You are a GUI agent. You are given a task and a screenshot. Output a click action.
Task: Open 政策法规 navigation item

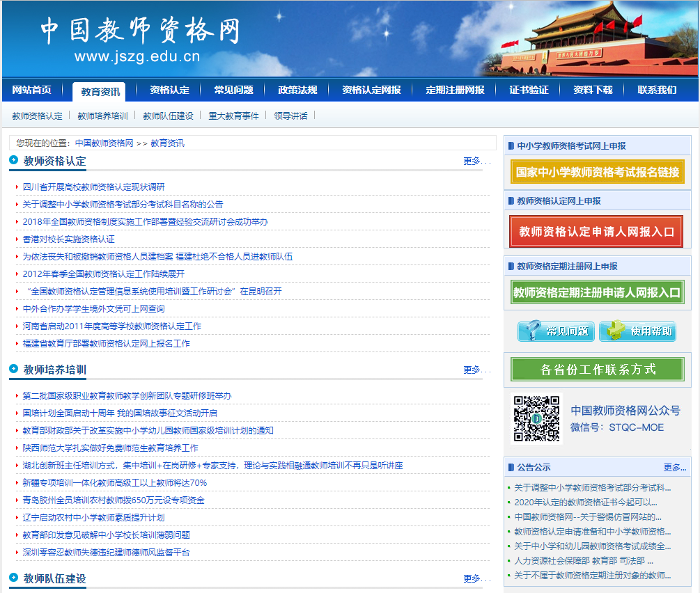click(298, 90)
